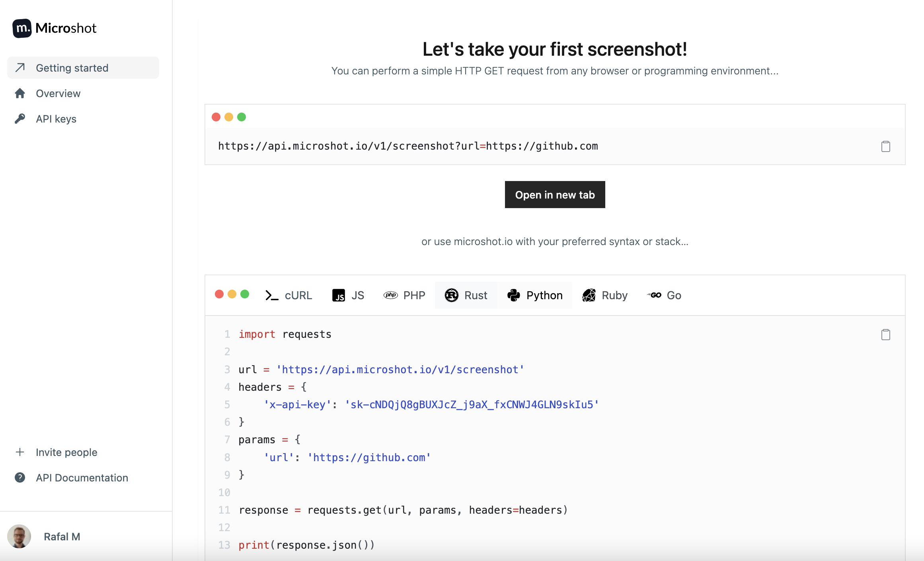Screen dimensions: 924x561
Task: Open Getting started in the sidebar
Action: click(83, 68)
